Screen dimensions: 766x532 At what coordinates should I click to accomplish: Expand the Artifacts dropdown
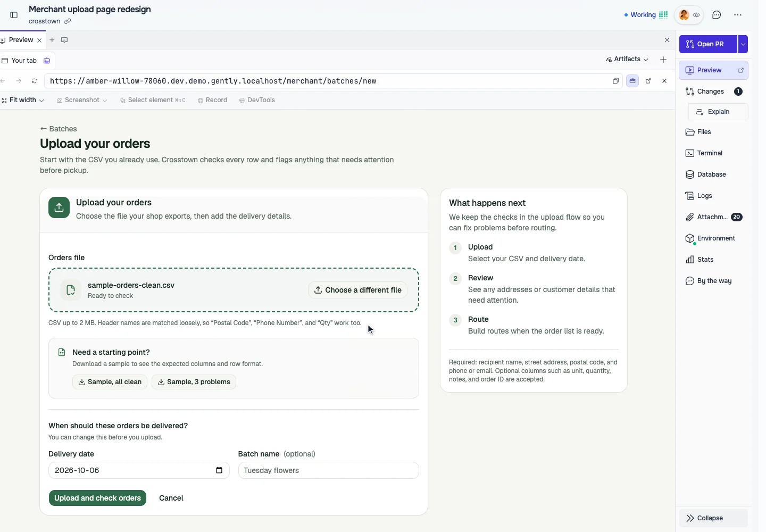[x=627, y=59]
